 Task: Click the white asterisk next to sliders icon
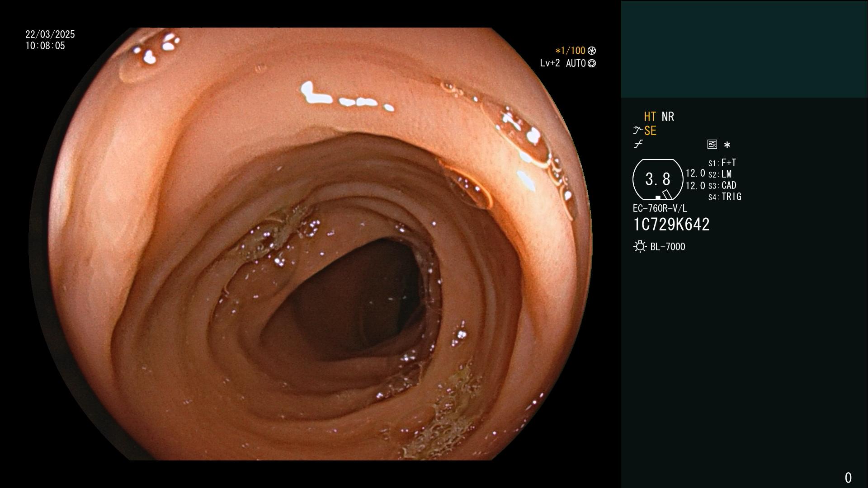727,145
